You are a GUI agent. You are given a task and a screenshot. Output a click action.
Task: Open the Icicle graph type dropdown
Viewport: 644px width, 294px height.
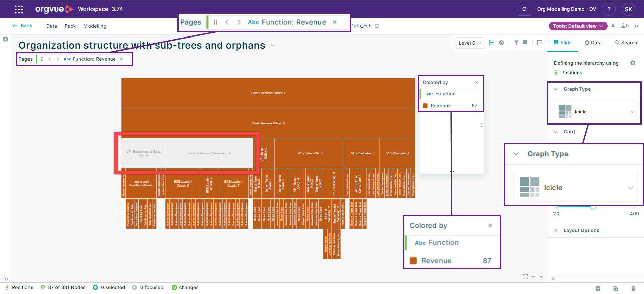595,112
